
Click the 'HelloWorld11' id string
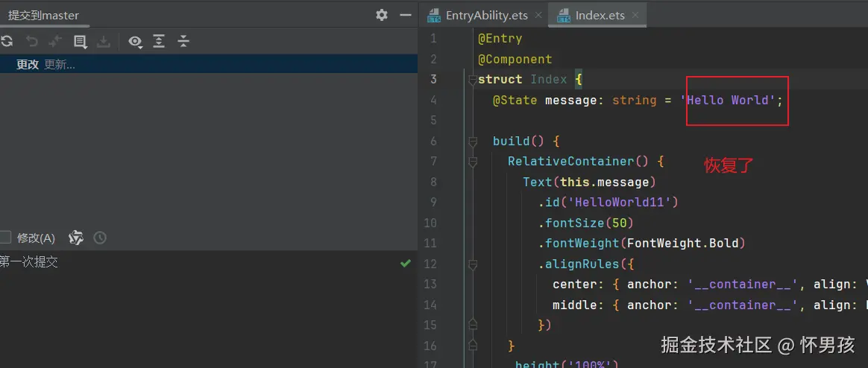(x=620, y=203)
